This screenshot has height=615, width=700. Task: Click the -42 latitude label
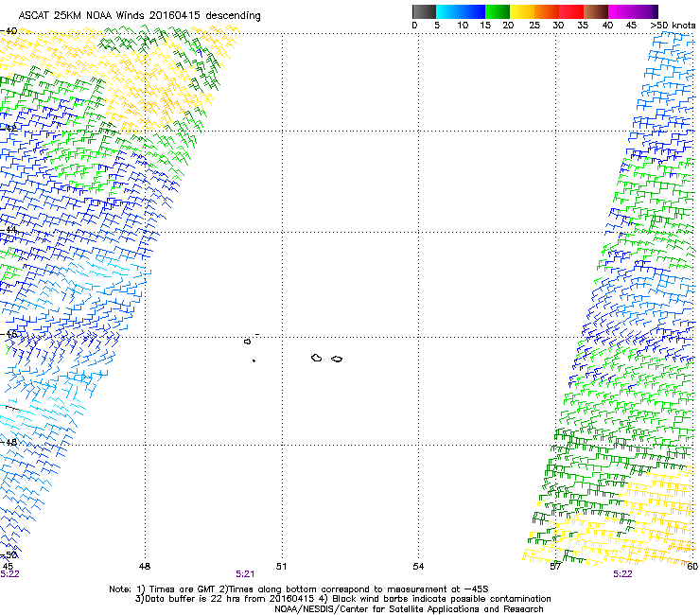pos(9,128)
